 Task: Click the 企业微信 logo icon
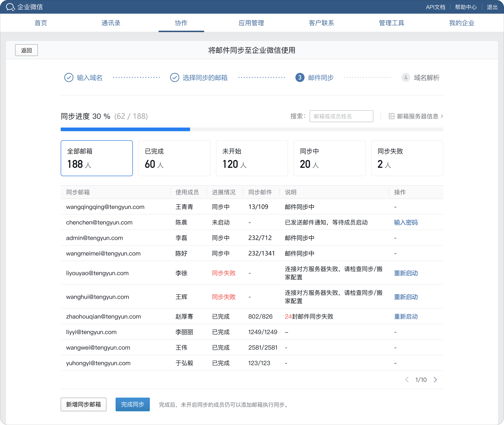10,7
